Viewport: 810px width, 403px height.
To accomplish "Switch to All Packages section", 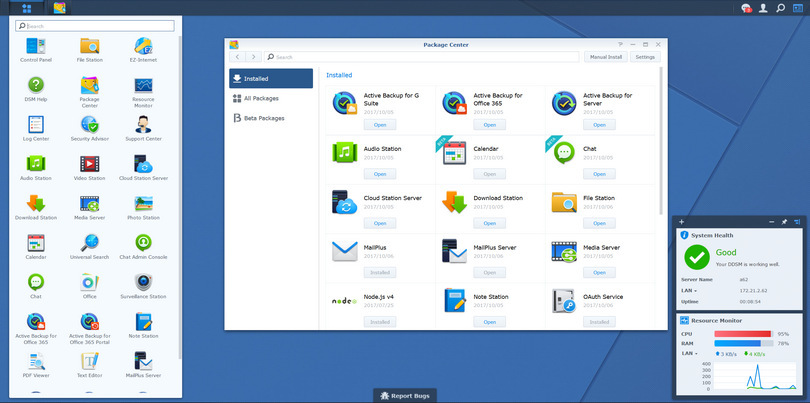I will point(271,98).
